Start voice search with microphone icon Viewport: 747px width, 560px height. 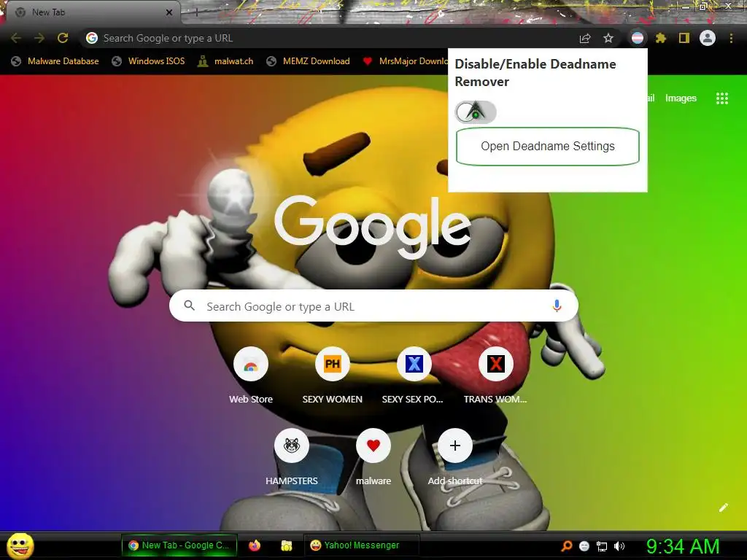click(557, 306)
